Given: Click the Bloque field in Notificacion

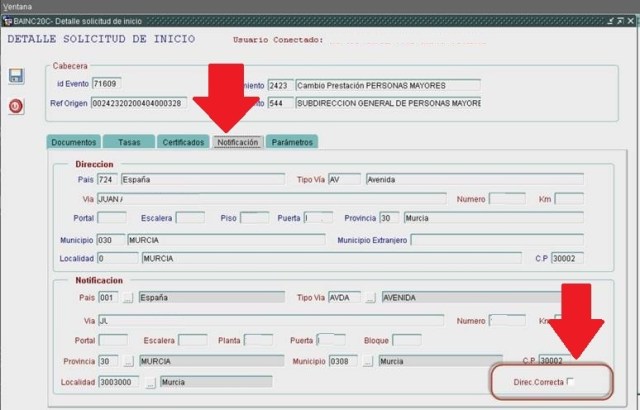Looking at the screenshot, I should tap(406, 340).
